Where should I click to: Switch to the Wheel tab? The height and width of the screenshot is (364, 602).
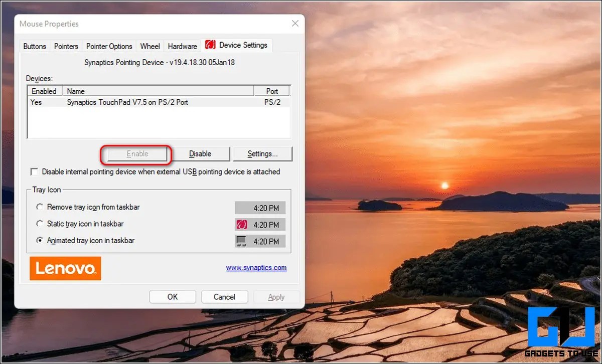pos(150,46)
